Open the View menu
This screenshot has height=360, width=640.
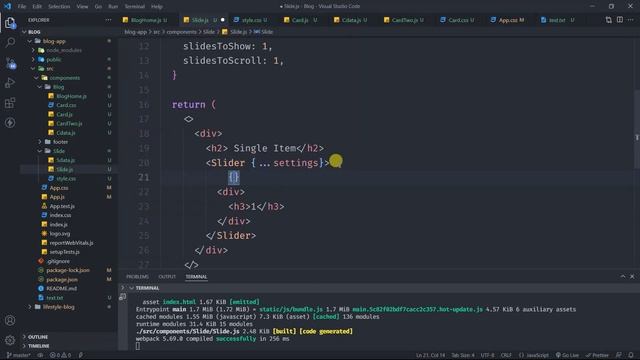click(82, 7)
